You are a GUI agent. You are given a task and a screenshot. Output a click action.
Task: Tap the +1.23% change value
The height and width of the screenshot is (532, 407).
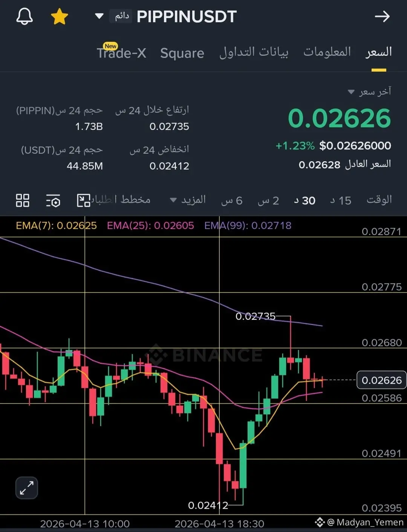click(295, 146)
